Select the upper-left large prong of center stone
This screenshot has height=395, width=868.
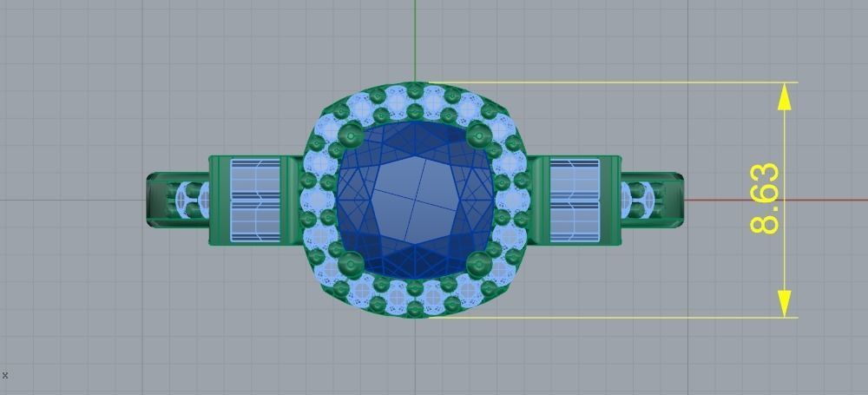click(351, 134)
